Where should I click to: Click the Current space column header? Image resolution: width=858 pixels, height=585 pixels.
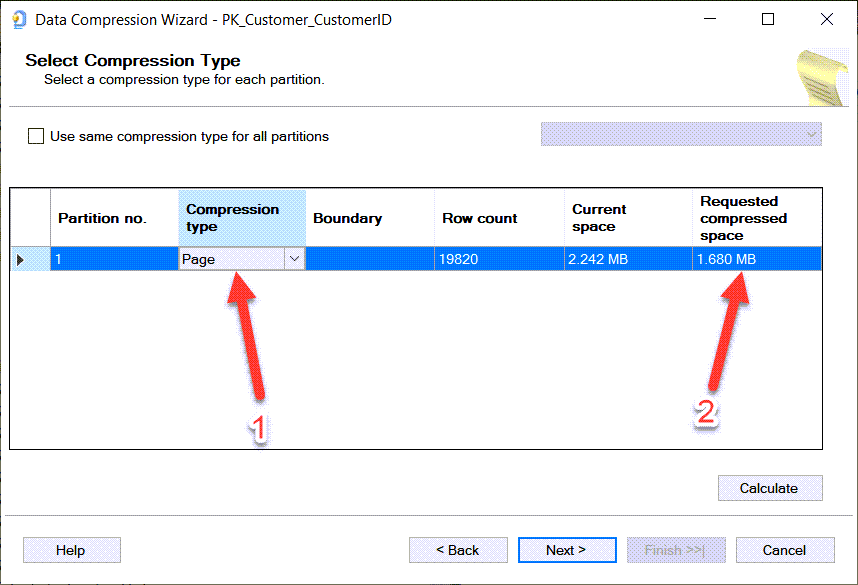click(628, 218)
